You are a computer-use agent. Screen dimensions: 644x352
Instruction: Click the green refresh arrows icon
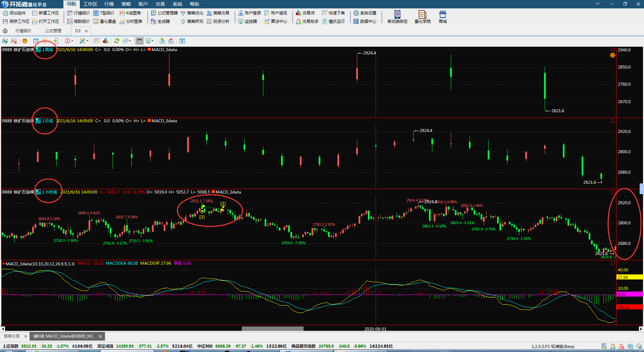point(117,41)
